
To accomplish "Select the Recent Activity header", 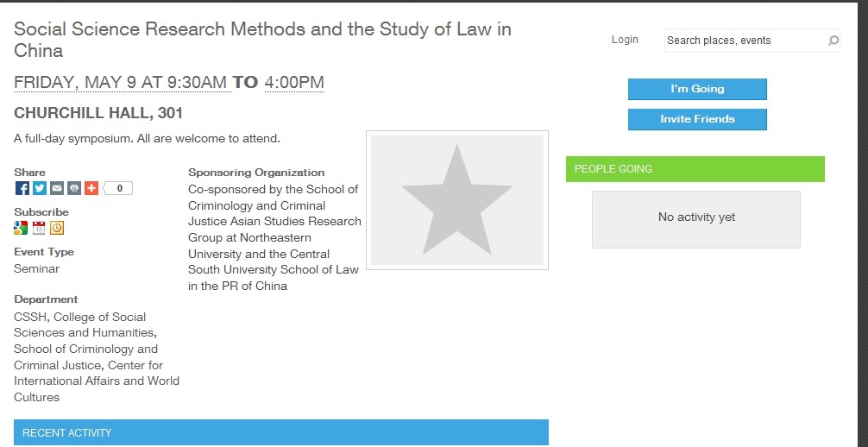I will [x=280, y=432].
